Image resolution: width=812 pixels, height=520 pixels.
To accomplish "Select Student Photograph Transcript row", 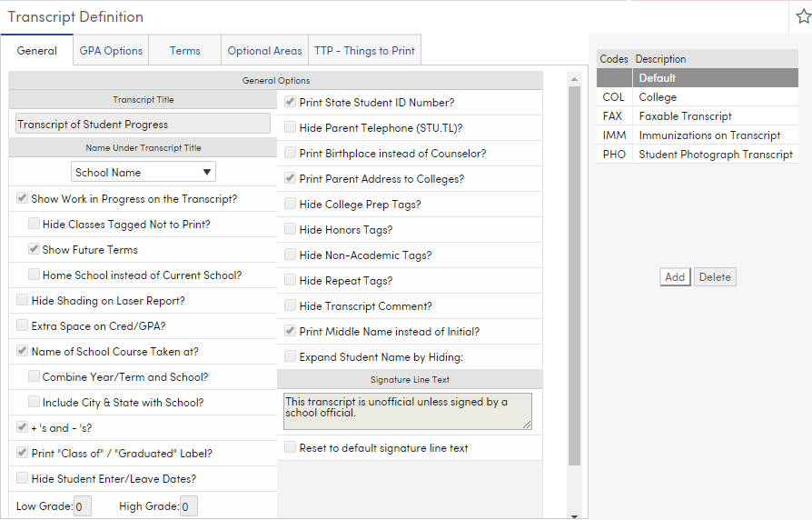I will click(x=697, y=155).
